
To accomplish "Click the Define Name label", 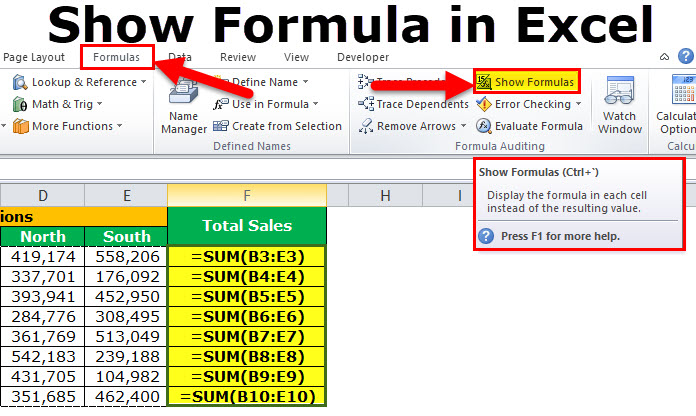I will (x=265, y=82).
